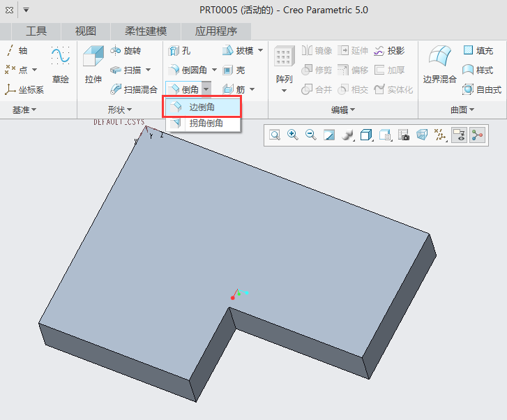
Task: Expand the 基准 group overflow
Action: tap(24, 110)
